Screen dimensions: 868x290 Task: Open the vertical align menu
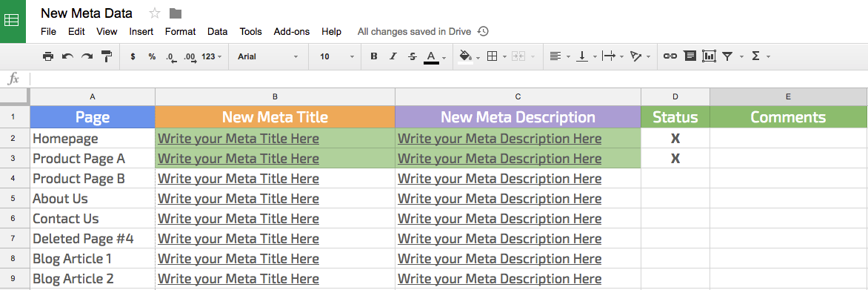[582, 56]
